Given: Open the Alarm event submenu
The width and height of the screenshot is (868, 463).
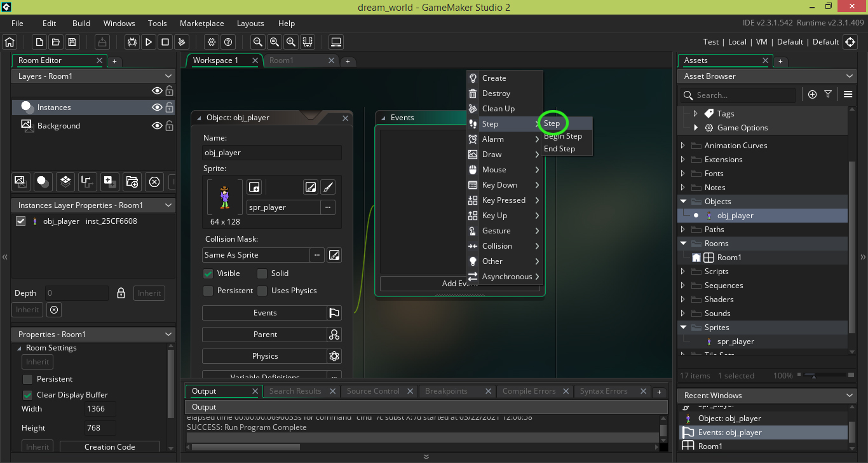Looking at the screenshot, I should [505, 139].
